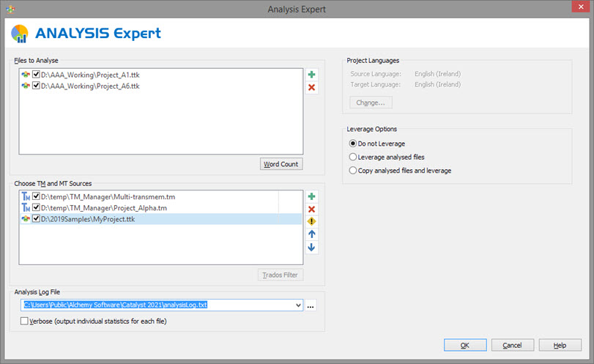Image resolution: width=594 pixels, height=364 pixels.
Task: Choose Copy analysed files and leverage
Action: point(353,171)
